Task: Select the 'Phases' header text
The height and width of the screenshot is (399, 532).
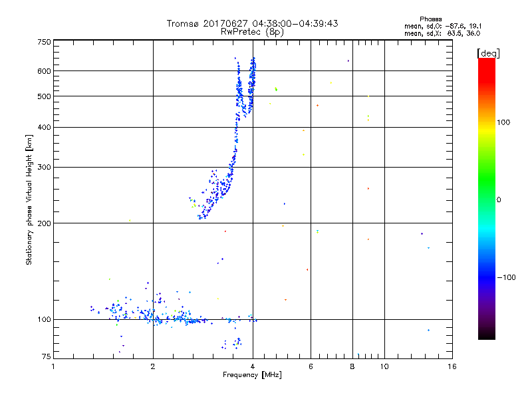Action: [x=430, y=19]
